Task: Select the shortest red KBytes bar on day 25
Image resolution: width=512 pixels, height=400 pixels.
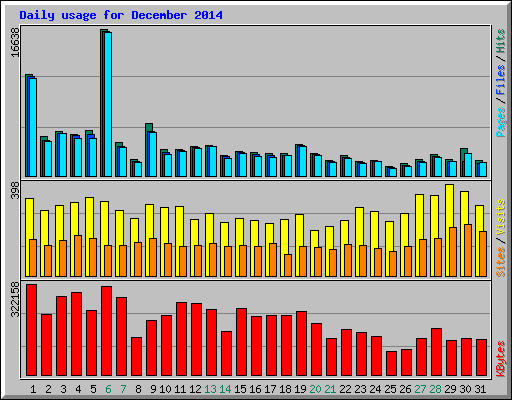Action: 391,364
